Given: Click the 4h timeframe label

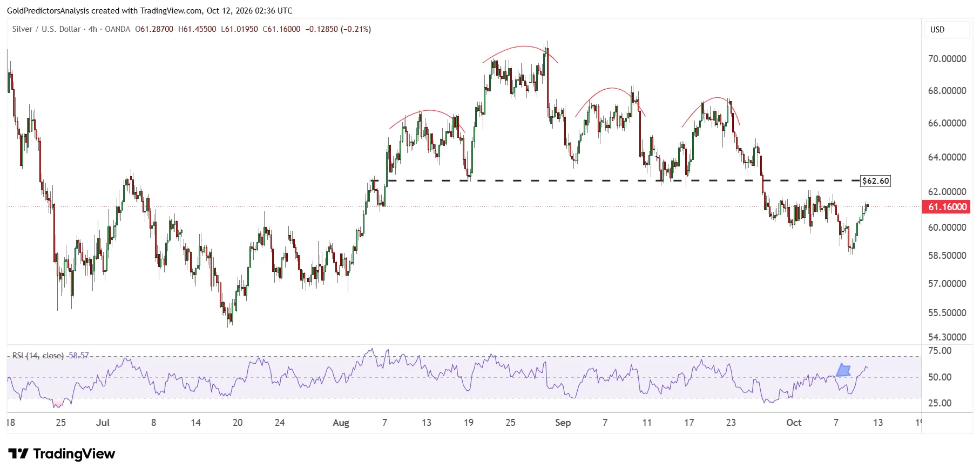Looking at the screenshot, I should (93, 29).
